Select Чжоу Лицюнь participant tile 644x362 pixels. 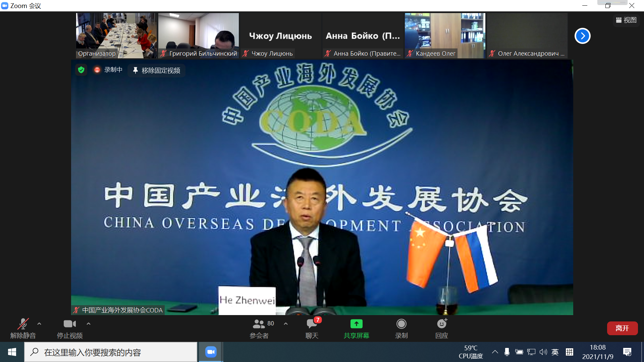[x=281, y=36]
